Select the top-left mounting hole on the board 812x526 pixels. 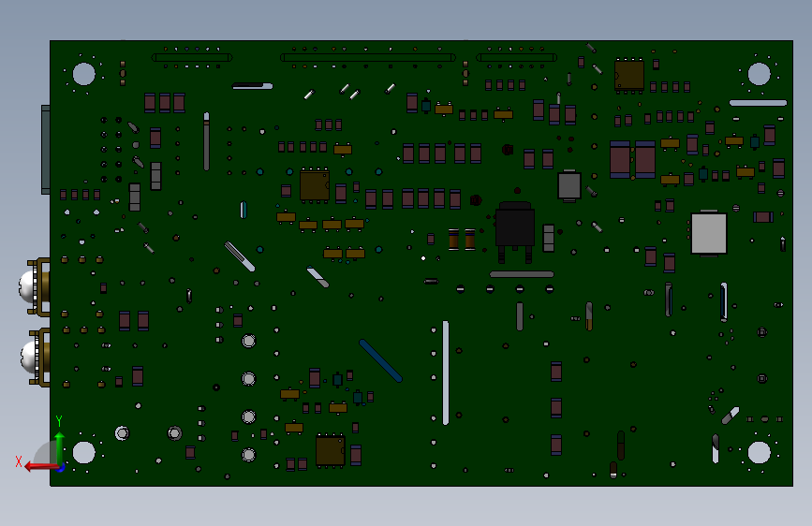click(84, 74)
